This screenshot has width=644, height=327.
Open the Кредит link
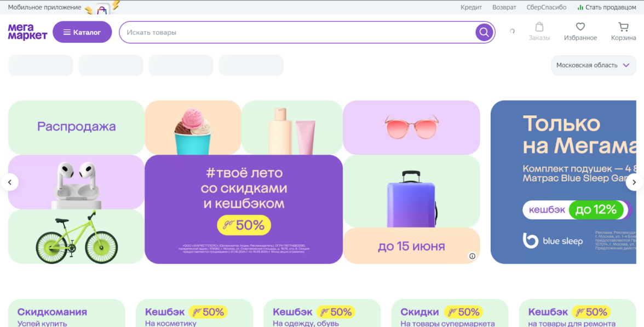tap(471, 7)
